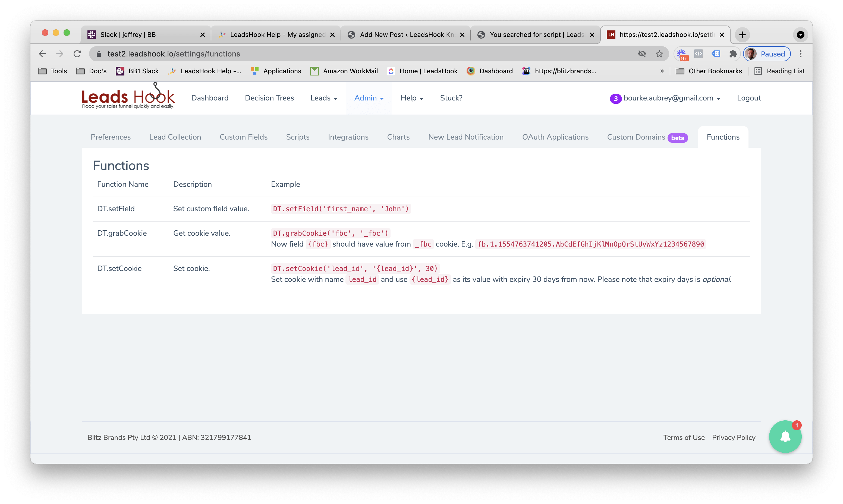The width and height of the screenshot is (843, 504).
Task: Open the LeadsHook Help -... bookmark
Action: point(205,71)
